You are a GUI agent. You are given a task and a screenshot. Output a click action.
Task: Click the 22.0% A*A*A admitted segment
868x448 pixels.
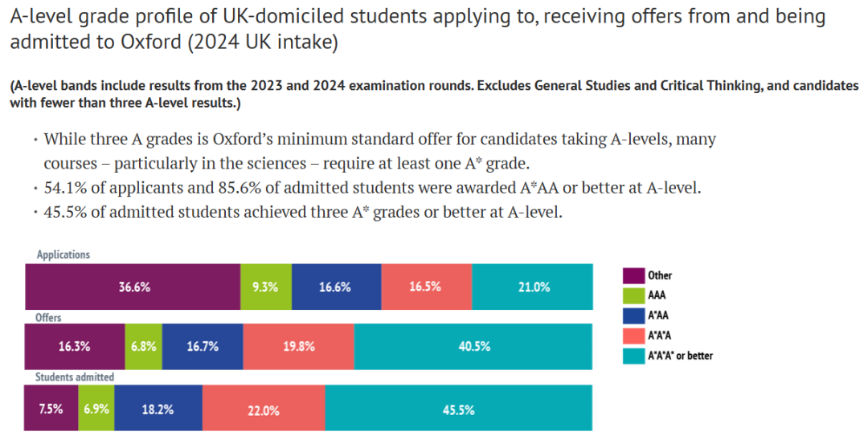coord(264,408)
